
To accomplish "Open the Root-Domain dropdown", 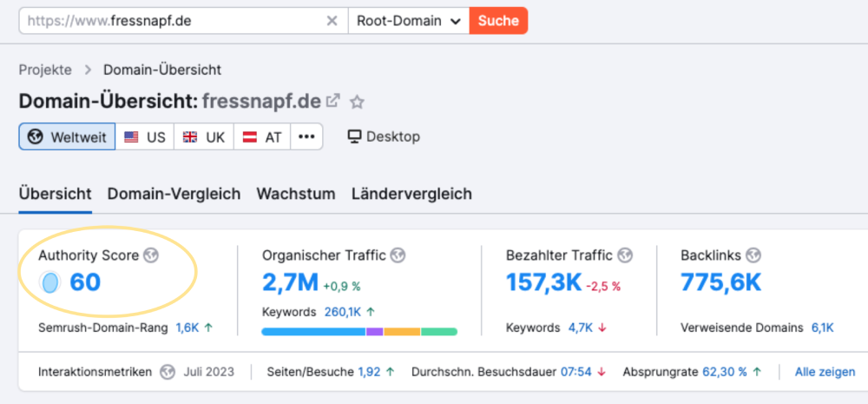I will coord(409,21).
